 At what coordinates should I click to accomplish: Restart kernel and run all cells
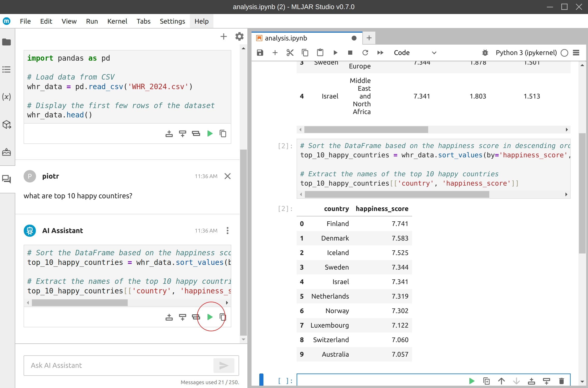[380, 53]
